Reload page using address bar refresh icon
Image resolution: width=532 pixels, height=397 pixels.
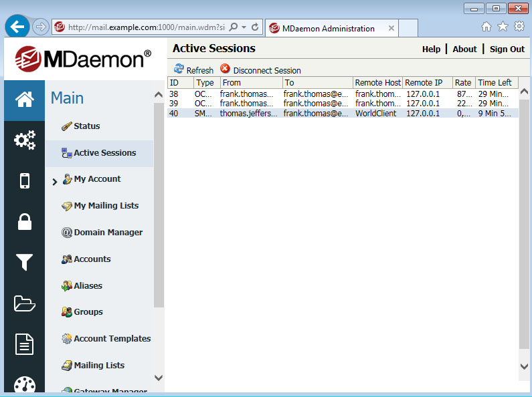(255, 27)
